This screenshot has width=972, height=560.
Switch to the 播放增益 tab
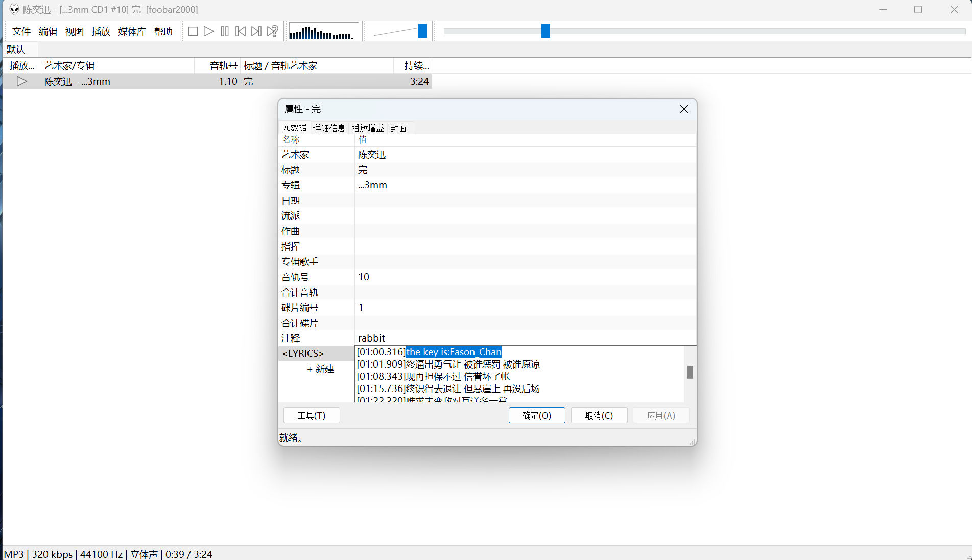coord(368,128)
